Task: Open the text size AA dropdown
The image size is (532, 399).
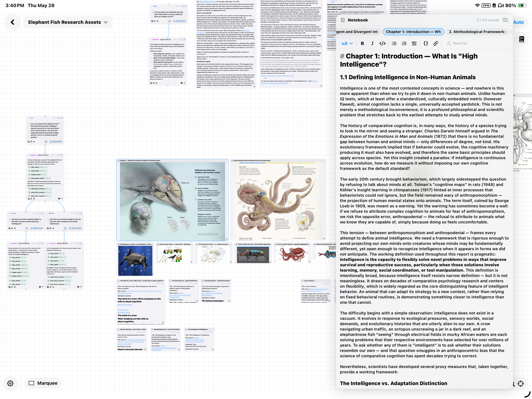Action: coord(347,43)
